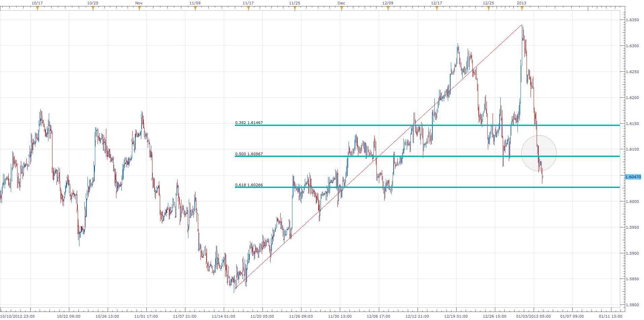This screenshot has height=320, width=644.
Task: Select the 1.5950 price axis label
Action: pyautogui.click(x=632, y=227)
